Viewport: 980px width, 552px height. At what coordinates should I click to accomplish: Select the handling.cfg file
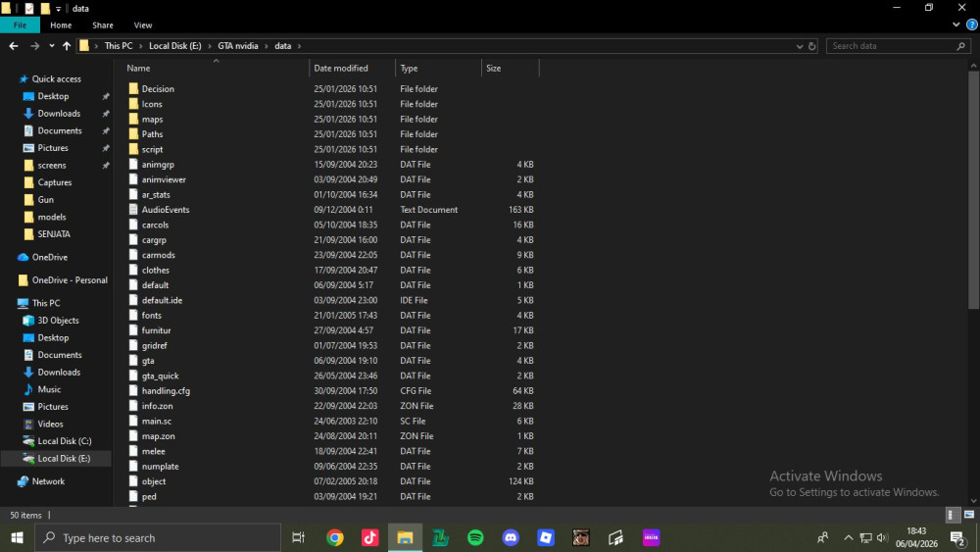tap(166, 390)
